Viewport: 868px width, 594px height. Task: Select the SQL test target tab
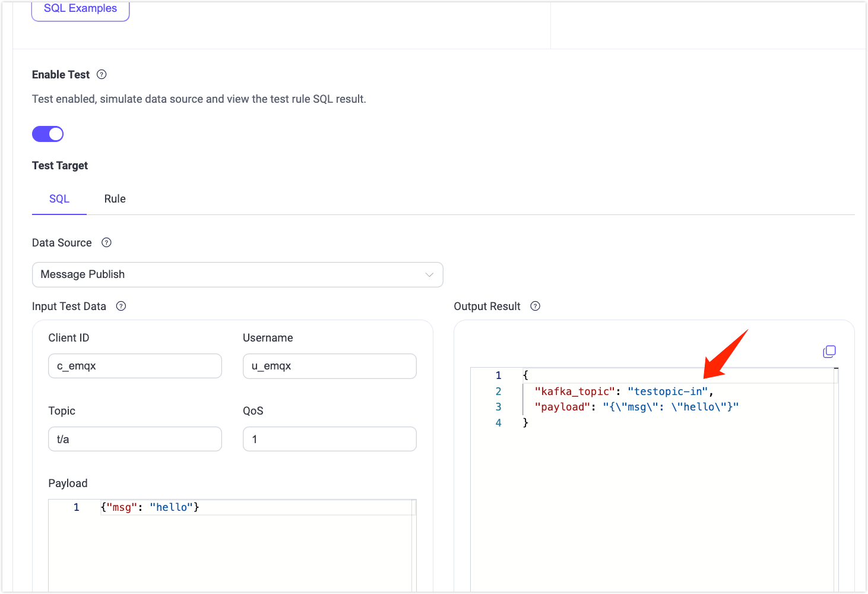[x=59, y=198]
